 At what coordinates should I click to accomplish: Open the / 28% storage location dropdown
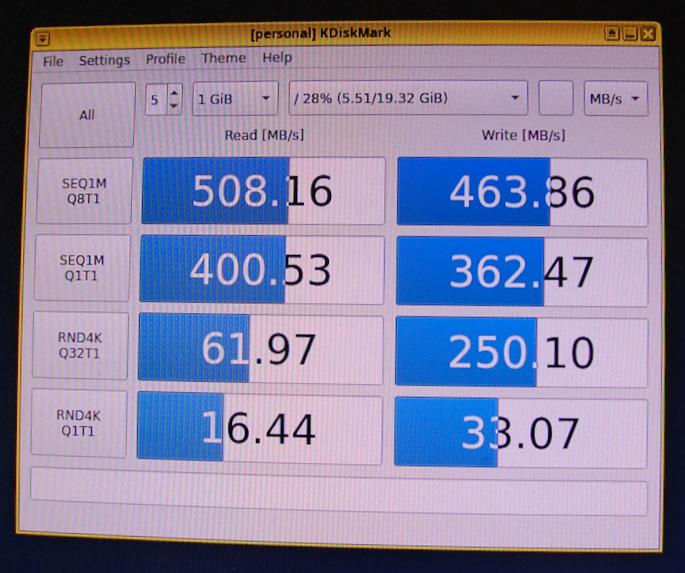click(408, 98)
